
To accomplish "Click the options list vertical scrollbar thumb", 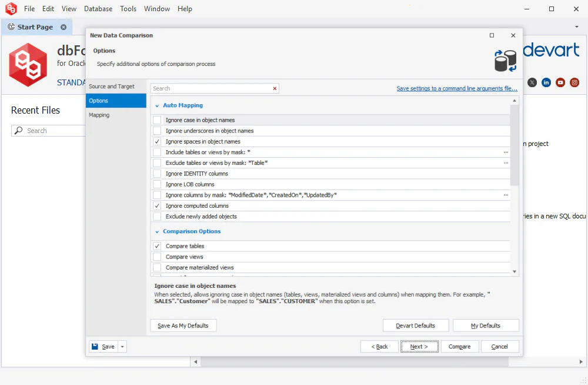I will point(514,145).
